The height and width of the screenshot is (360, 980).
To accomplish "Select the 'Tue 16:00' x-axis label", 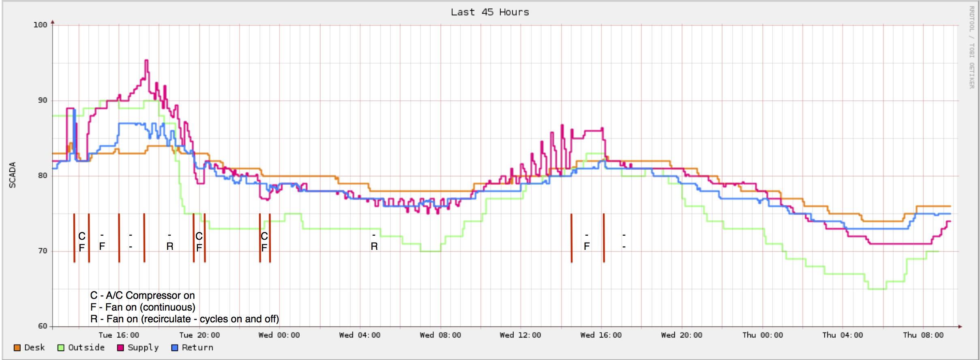I will pyautogui.click(x=119, y=335).
